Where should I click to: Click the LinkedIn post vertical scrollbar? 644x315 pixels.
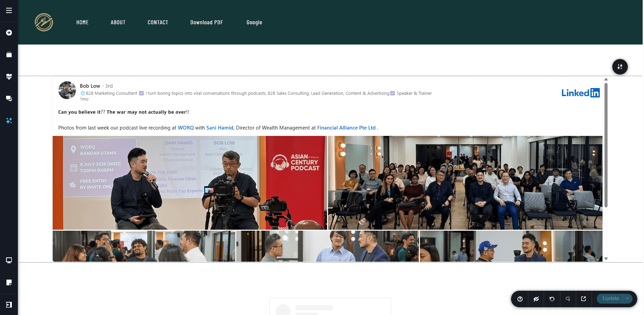tap(606, 145)
